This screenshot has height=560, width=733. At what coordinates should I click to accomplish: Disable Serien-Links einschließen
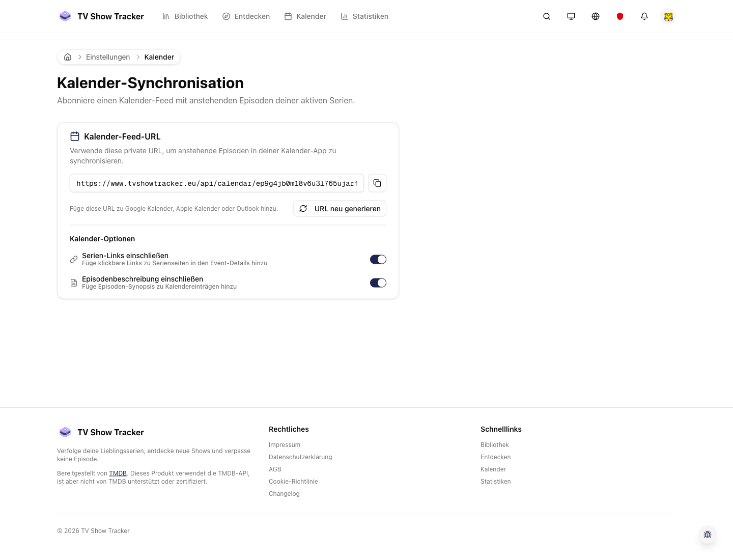(x=378, y=259)
